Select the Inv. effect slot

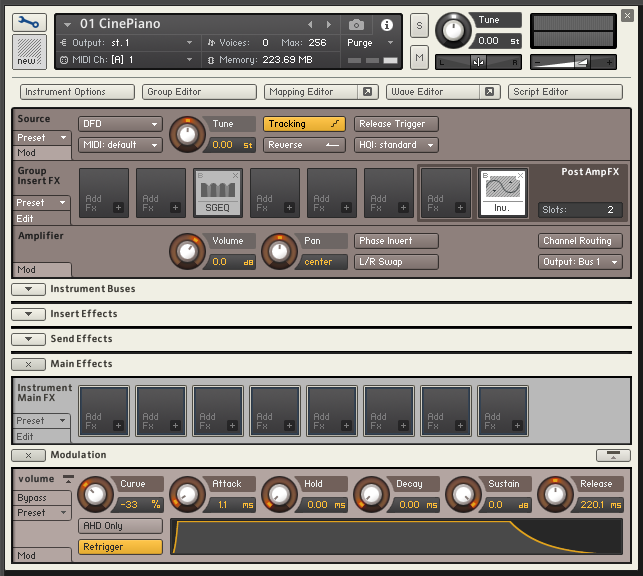(x=503, y=193)
